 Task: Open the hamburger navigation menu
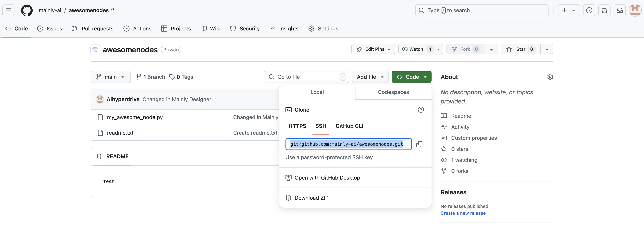pos(8,10)
